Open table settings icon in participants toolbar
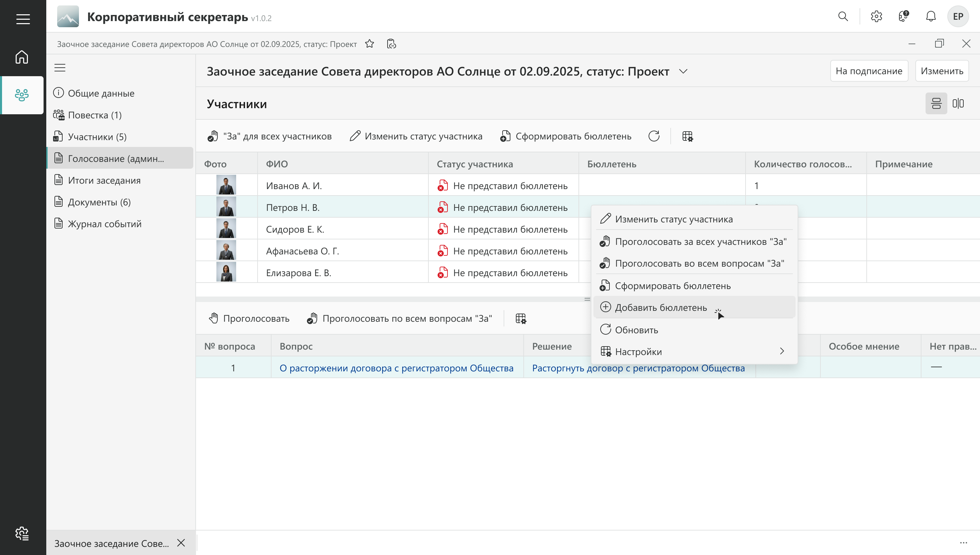This screenshot has width=980, height=555. pyautogui.click(x=687, y=136)
